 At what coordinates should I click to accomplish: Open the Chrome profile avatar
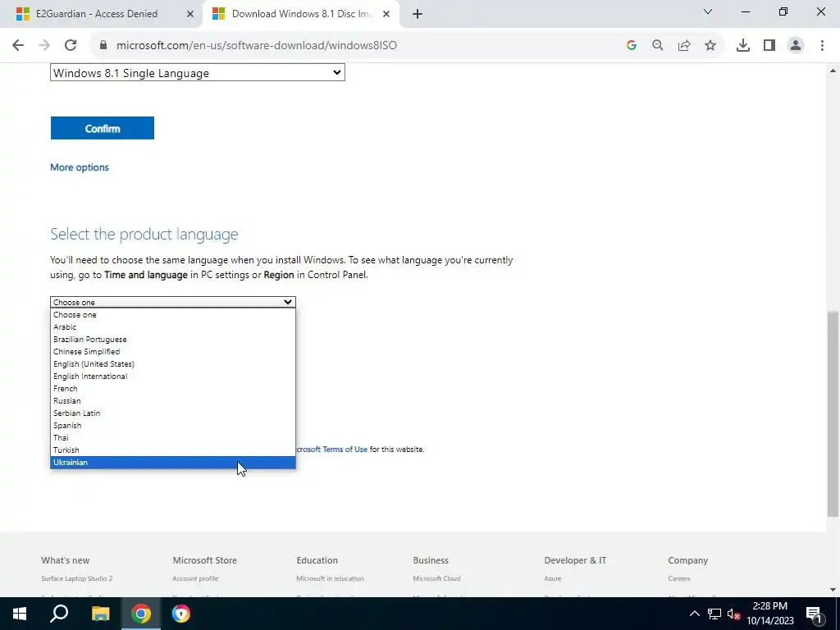[796, 46]
